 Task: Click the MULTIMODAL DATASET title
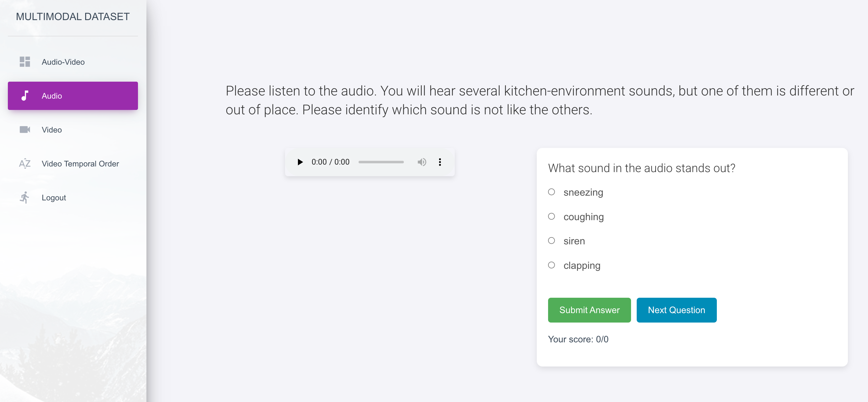73,17
